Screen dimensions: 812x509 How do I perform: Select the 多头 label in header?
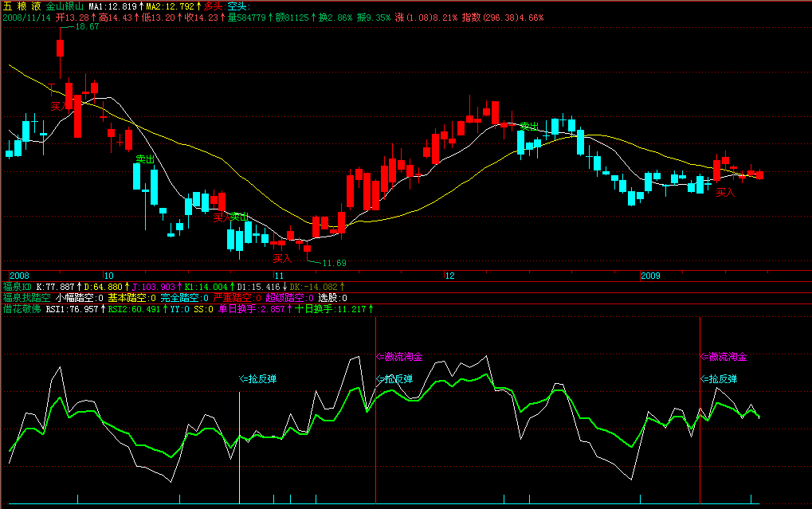(x=214, y=6)
